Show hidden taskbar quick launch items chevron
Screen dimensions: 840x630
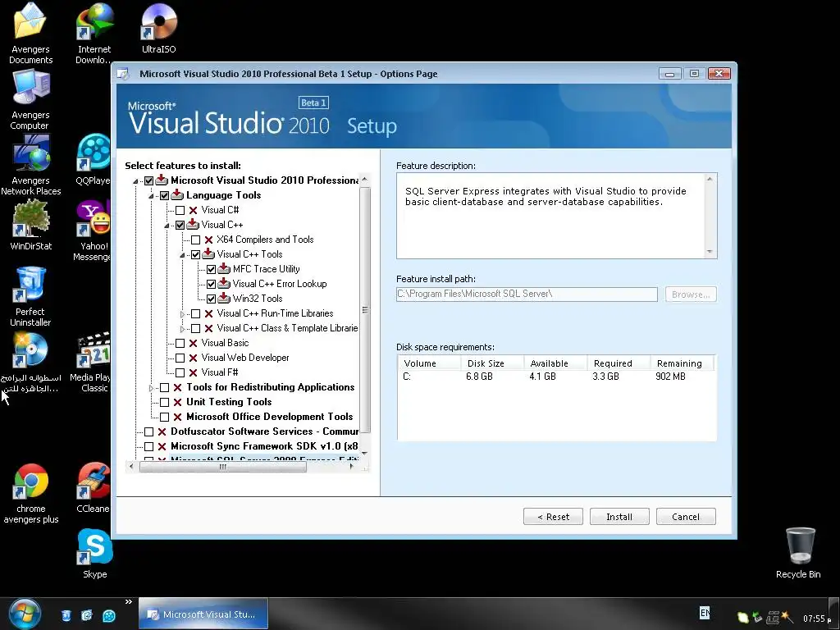pos(129,601)
